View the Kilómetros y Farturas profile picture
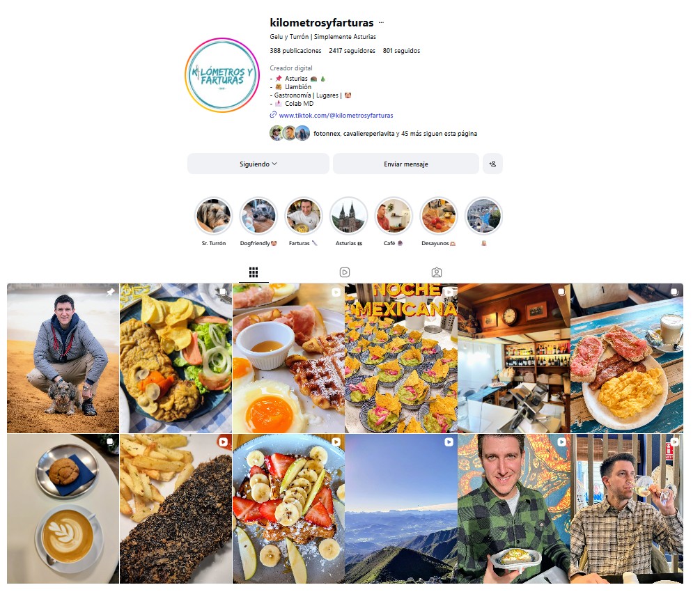The image size is (700, 592). 222,75
